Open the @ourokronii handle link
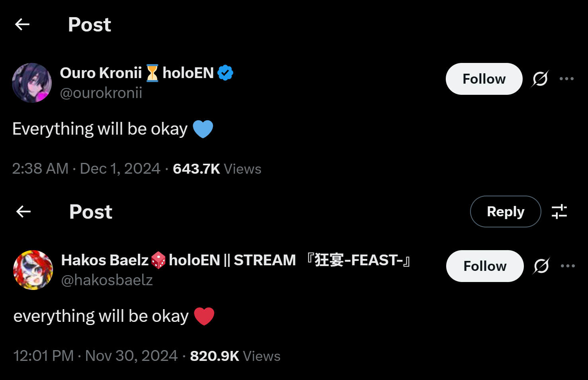The width and height of the screenshot is (588, 380). point(101,93)
